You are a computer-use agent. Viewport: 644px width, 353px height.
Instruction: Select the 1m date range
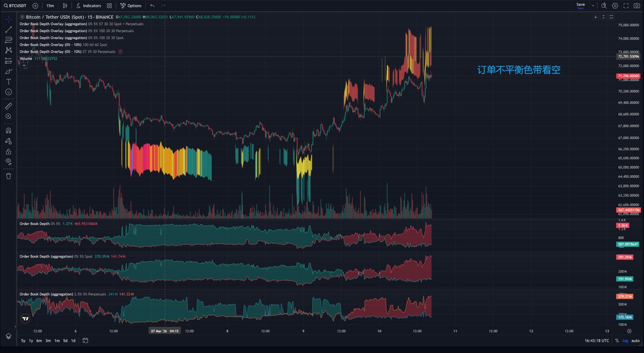pyautogui.click(x=57, y=341)
